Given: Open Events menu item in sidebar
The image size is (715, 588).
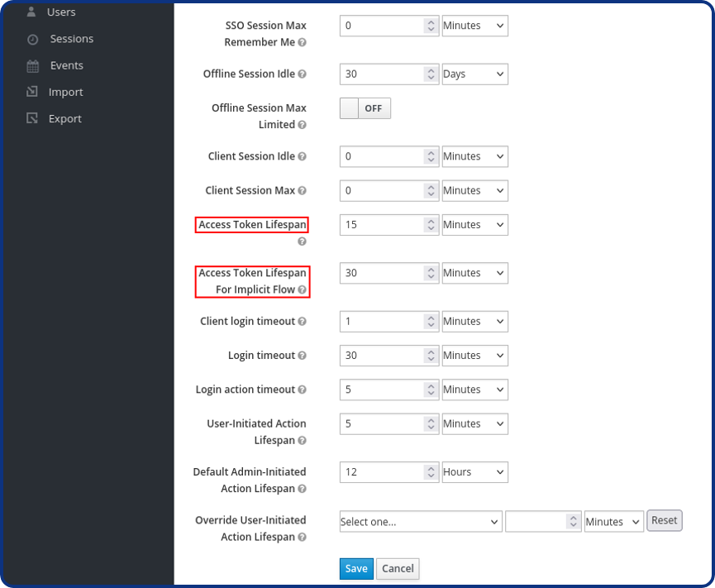Looking at the screenshot, I should click(x=66, y=65).
